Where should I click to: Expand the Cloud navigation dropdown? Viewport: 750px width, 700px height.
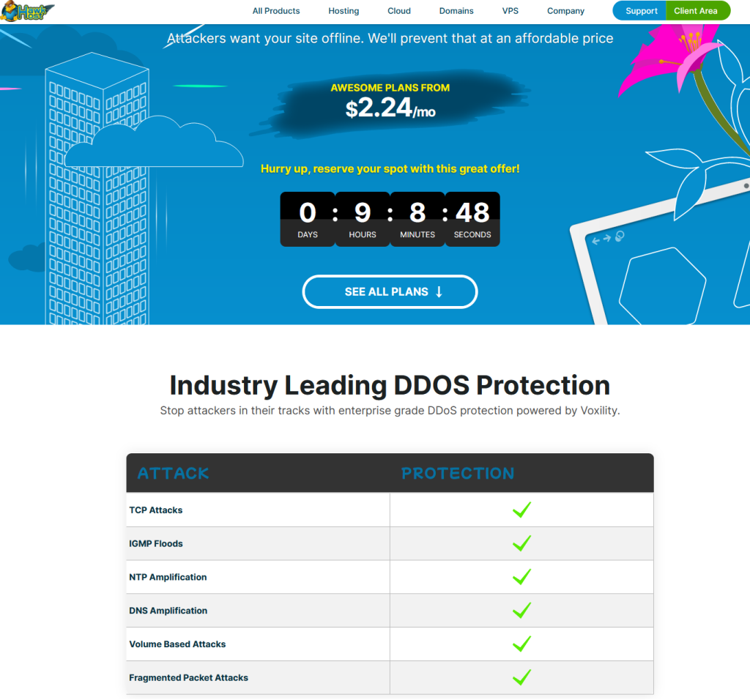(399, 11)
